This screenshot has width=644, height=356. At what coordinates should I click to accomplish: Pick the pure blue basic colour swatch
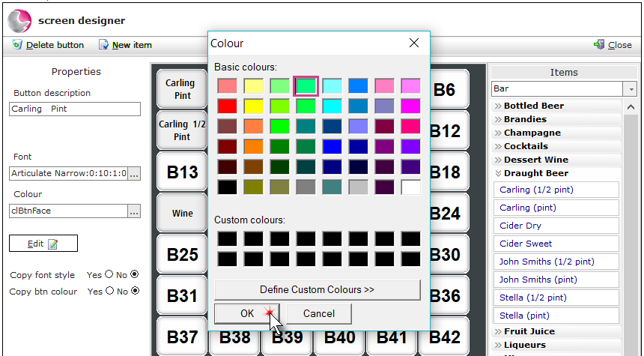pyautogui.click(x=332, y=146)
